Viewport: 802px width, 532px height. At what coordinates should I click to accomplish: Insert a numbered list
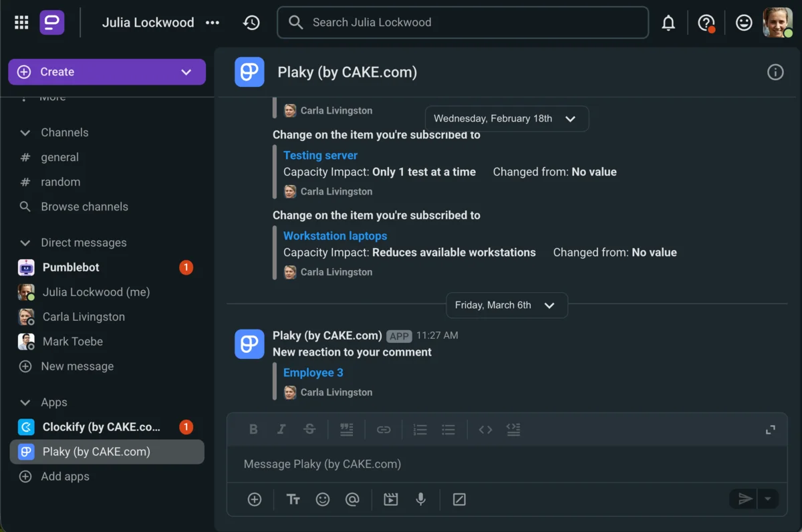pyautogui.click(x=420, y=430)
